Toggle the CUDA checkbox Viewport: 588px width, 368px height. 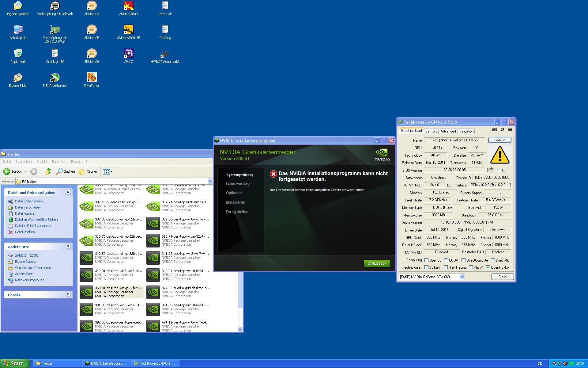tap(446, 260)
